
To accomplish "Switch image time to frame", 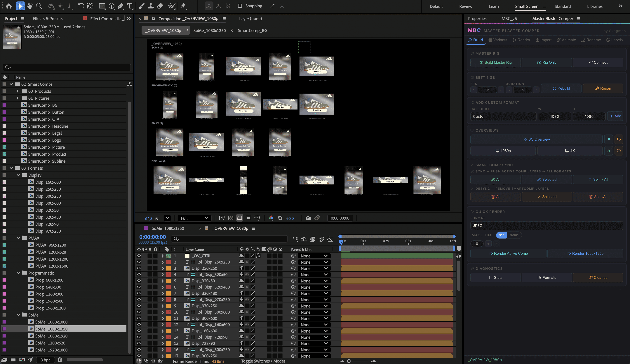I will coord(514,235).
